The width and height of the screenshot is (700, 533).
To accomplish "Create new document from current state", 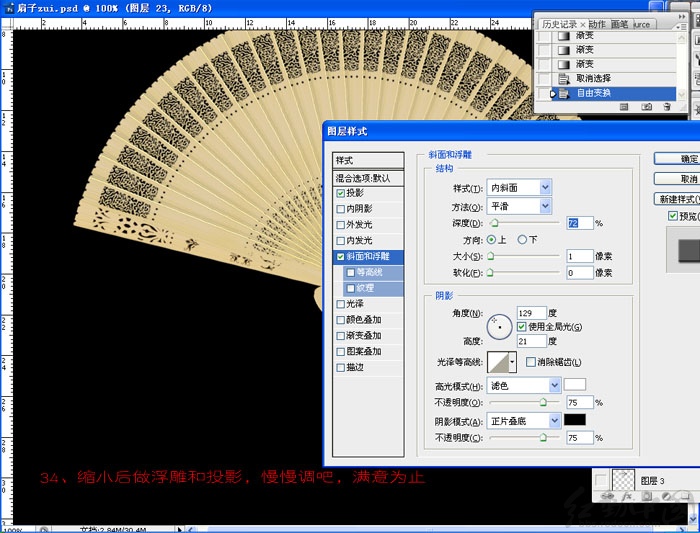I will point(624,107).
